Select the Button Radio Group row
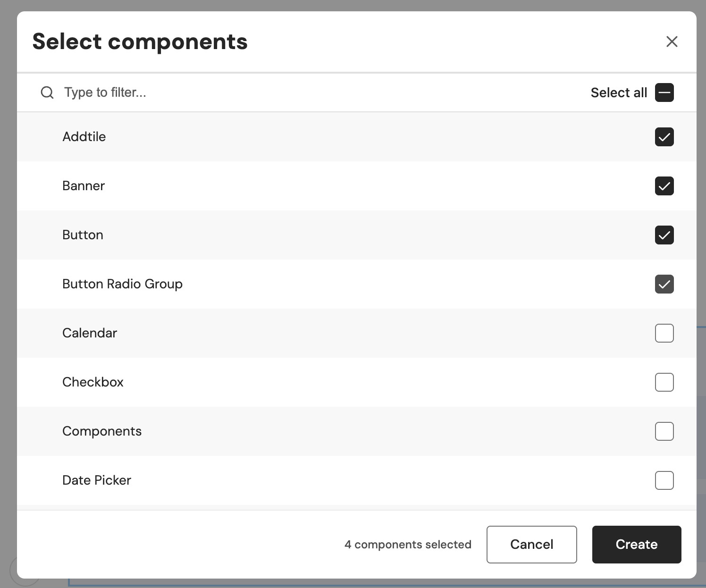This screenshot has width=706, height=588. (x=122, y=284)
